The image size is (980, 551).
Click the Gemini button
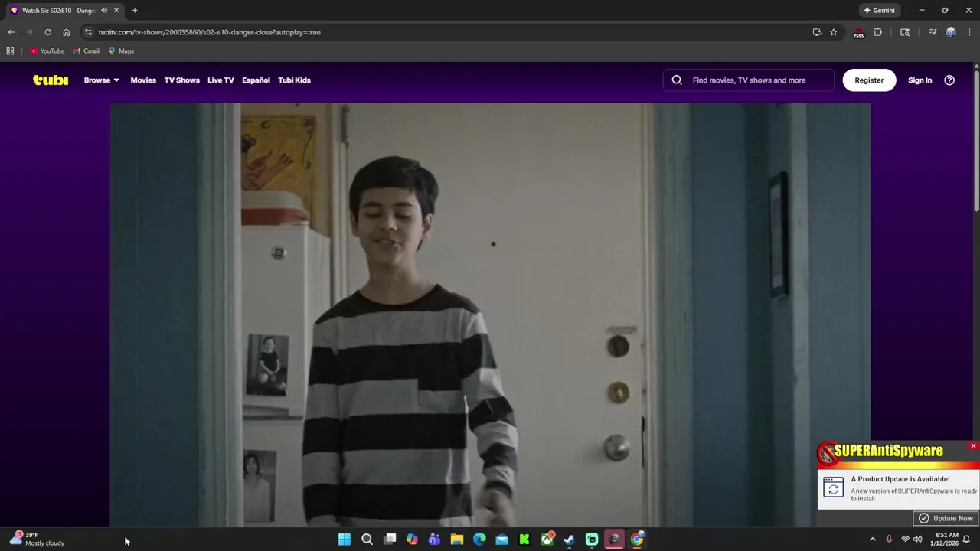pos(879,11)
